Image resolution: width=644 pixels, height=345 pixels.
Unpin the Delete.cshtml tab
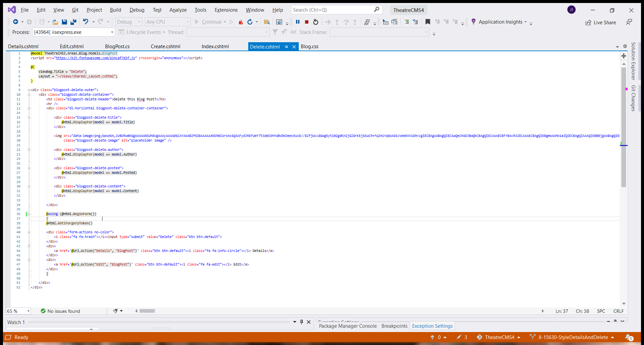(x=286, y=47)
